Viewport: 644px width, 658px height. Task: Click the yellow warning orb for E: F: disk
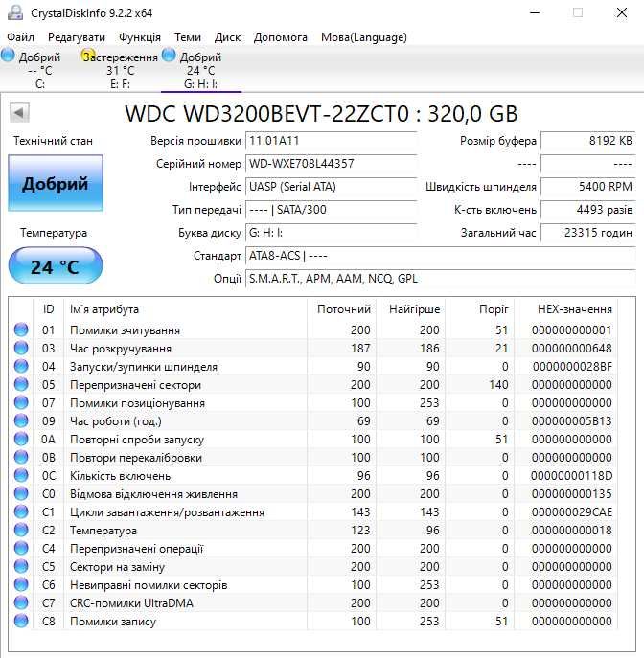pos(88,55)
